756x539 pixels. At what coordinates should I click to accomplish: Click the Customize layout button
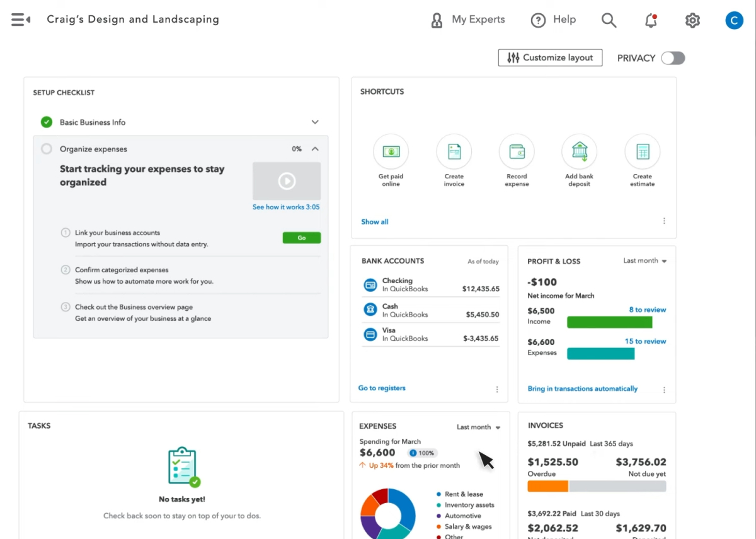550,58
